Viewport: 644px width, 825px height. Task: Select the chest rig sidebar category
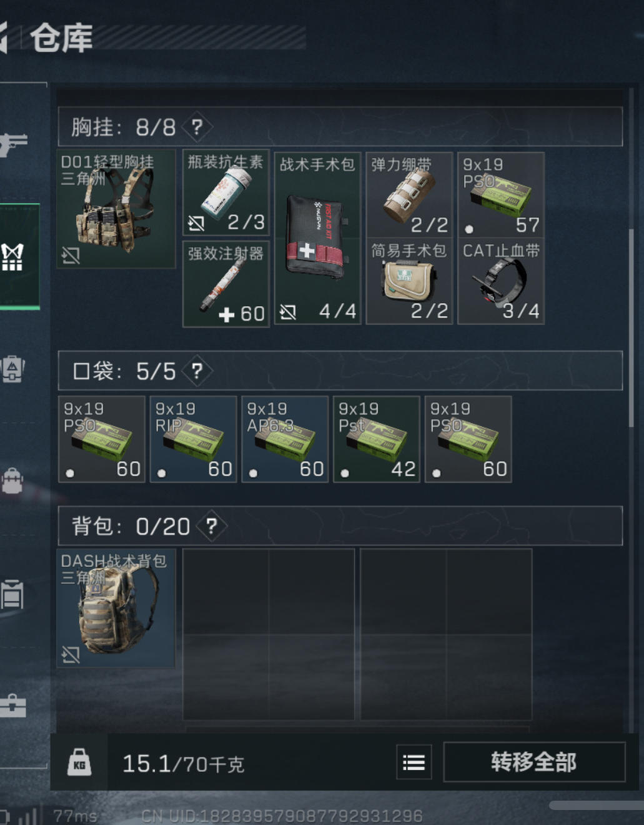coord(14,257)
